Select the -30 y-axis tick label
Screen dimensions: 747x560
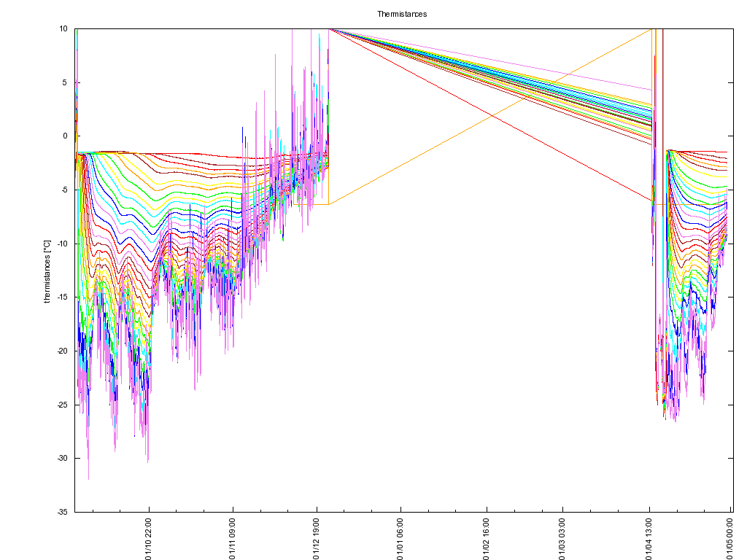tap(62, 458)
